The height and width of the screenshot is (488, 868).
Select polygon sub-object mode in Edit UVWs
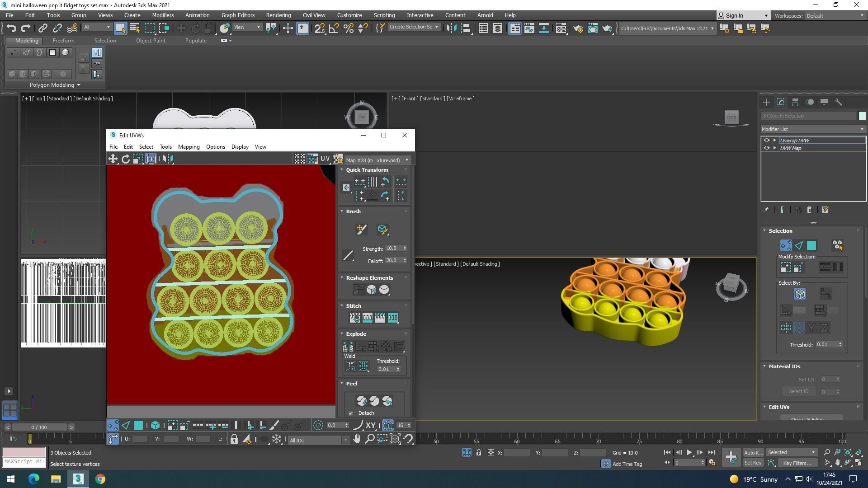138,425
